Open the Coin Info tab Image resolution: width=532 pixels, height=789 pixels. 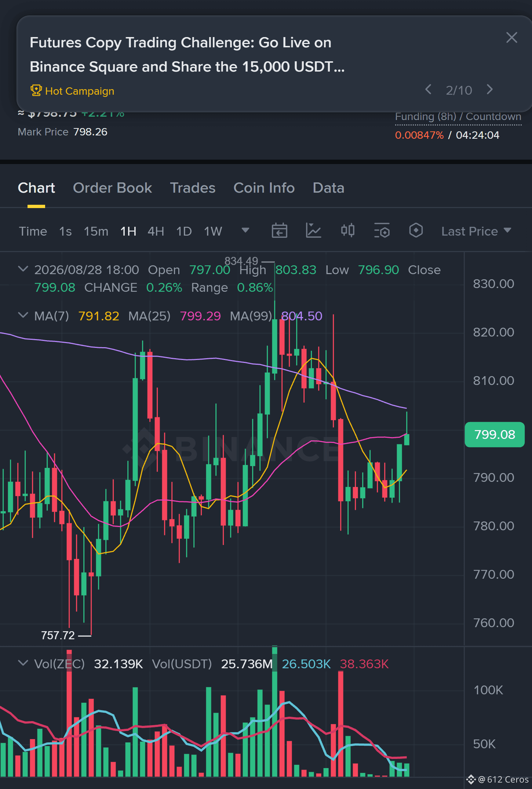264,188
